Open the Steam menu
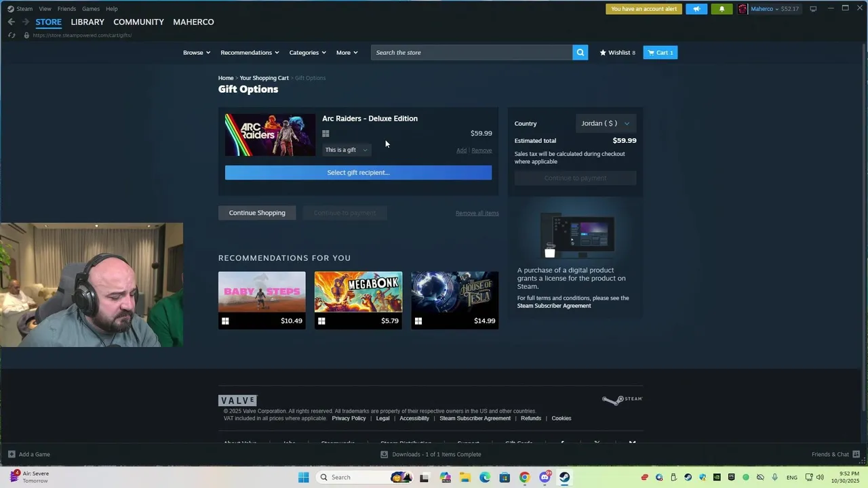The image size is (868, 488). pos(20,9)
